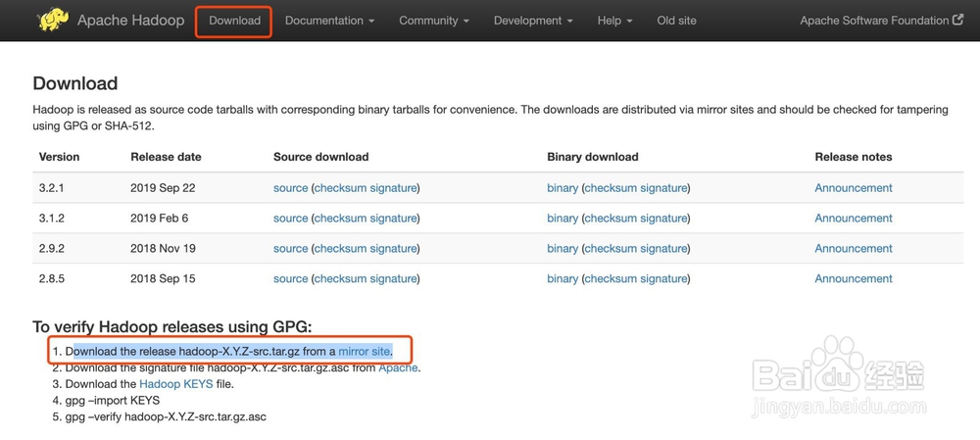980x440 pixels.
Task: Open binary checksum for version 2.8.5
Action: 610,278
